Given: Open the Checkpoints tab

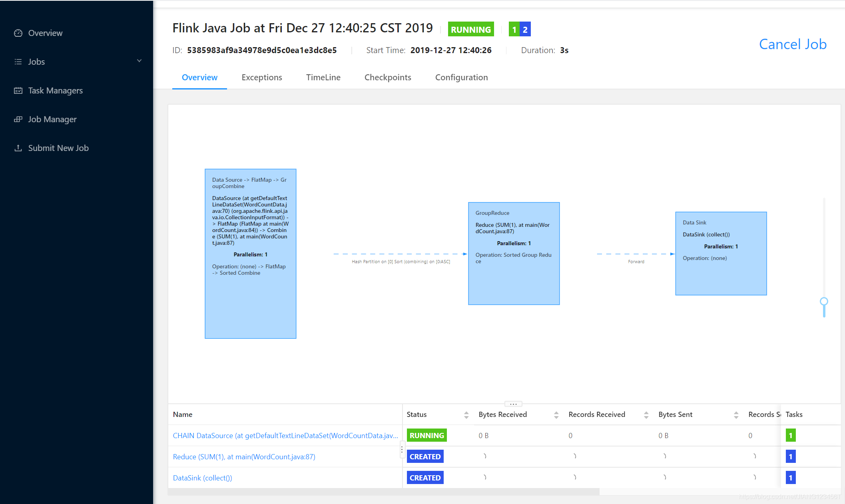Looking at the screenshot, I should point(387,77).
